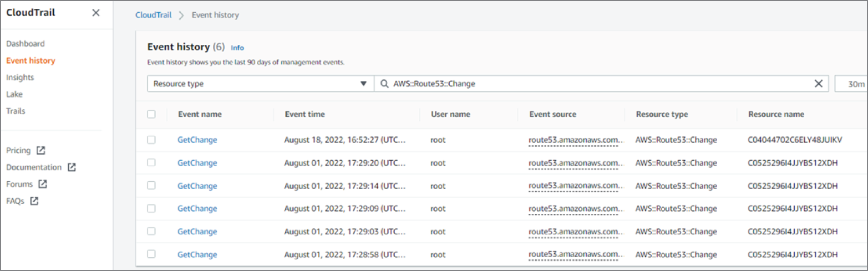The width and height of the screenshot is (868, 271).
Task: Click CloudTrail title in the sidebar
Action: click(x=31, y=12)
